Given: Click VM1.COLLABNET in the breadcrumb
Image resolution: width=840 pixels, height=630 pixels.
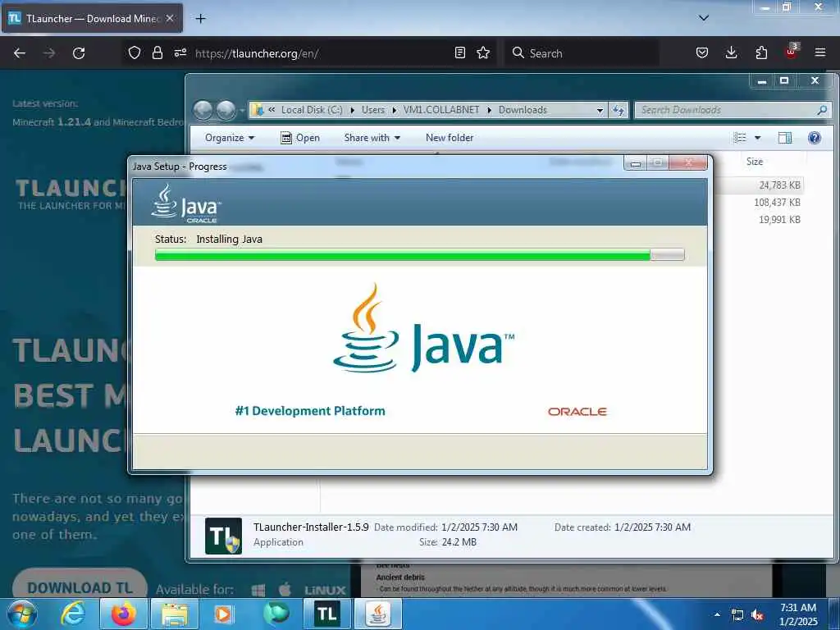Looking at the screenshot, I should [441, 110].
